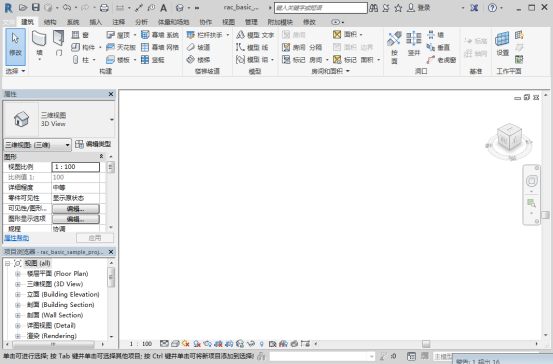Select the 竖梃 (Mullion) tool

[153, 60]
